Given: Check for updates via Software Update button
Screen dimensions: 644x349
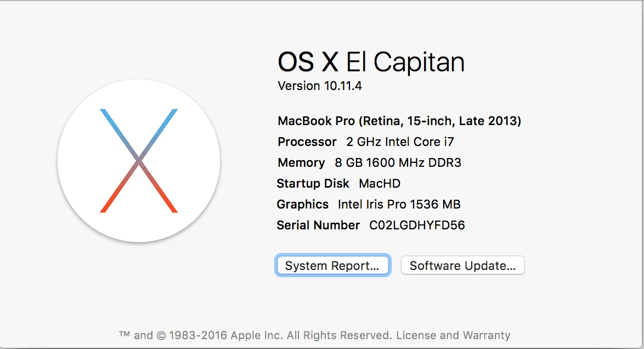Looking at the screenshot, I should click(x=462, y=266).
